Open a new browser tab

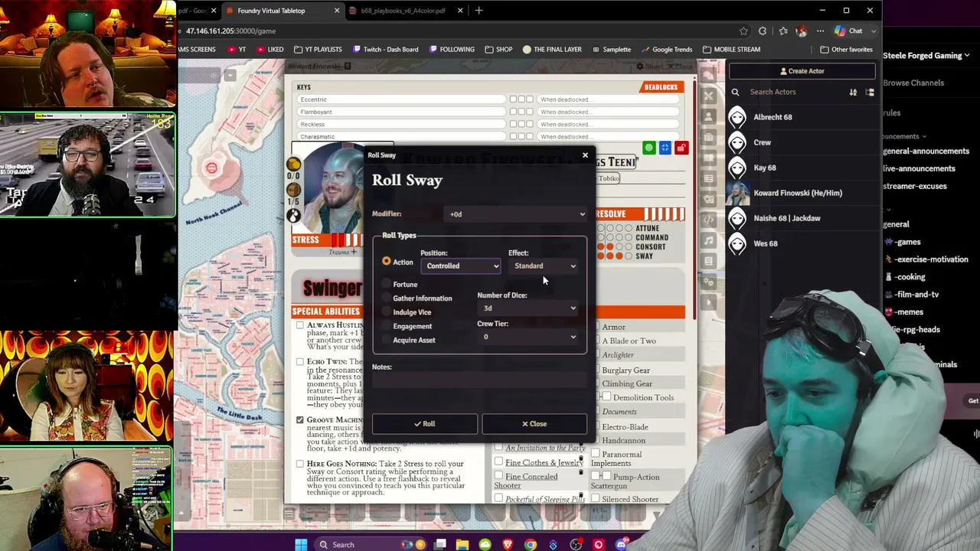click(x=479, y=11)
